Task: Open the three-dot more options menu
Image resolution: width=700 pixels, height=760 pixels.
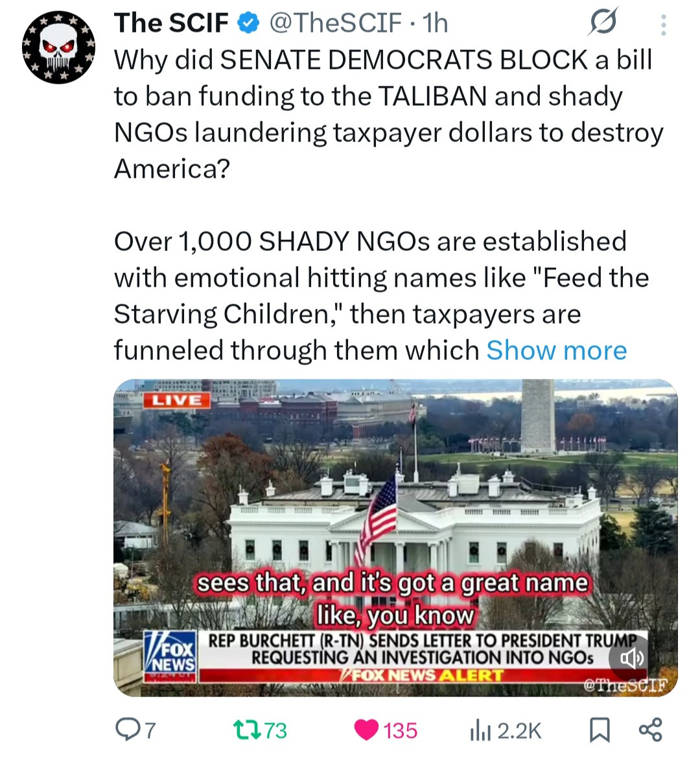Action: pos(663,25)
